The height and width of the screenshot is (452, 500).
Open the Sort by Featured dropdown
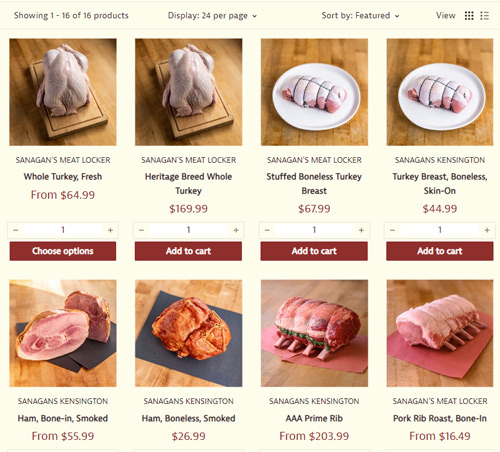(x=360, y=16)
